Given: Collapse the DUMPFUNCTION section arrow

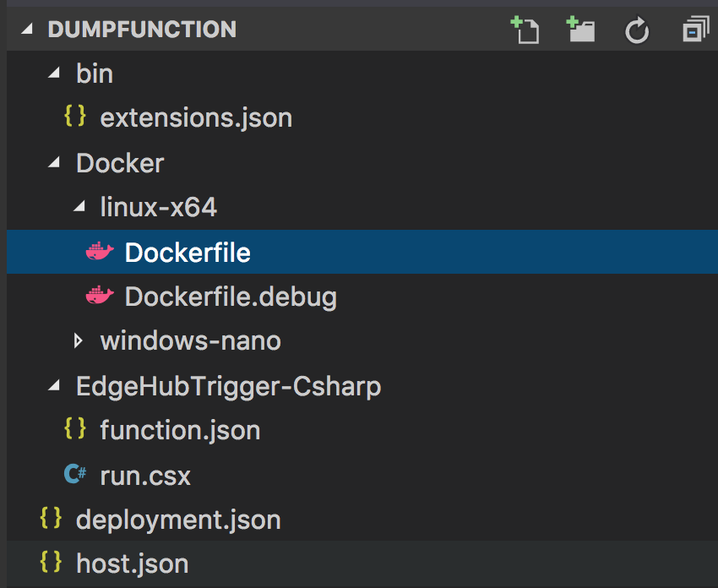Looking at the screenshot, I should point(27,29).
